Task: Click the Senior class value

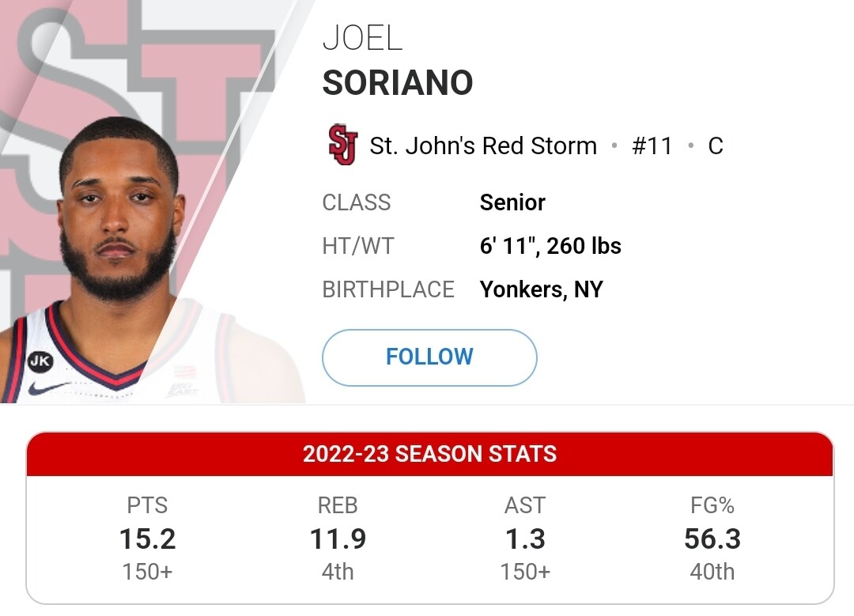Action: pos(512,202)
